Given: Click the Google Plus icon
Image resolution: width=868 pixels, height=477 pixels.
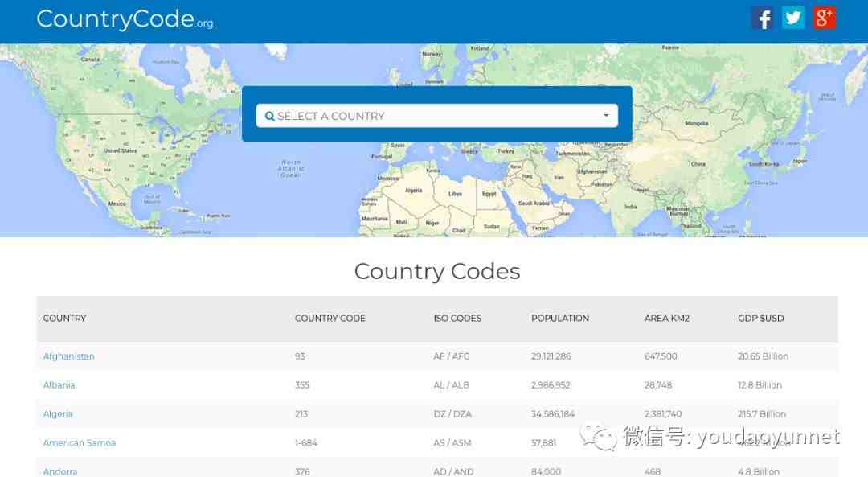Looking at the screenshot, I should [824, 19].
